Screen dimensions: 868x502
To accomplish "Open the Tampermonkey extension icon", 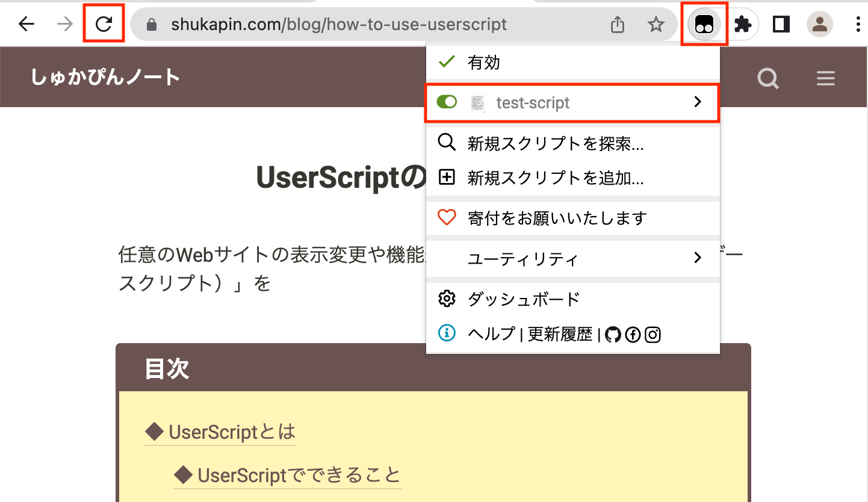I will [704, 24].
